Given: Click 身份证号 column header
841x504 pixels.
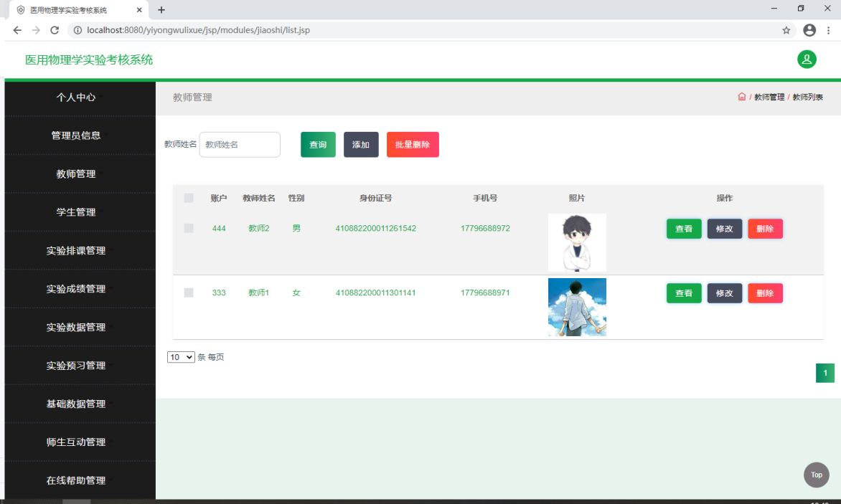Looking at the screenshot, I should [x=375, y=198].
